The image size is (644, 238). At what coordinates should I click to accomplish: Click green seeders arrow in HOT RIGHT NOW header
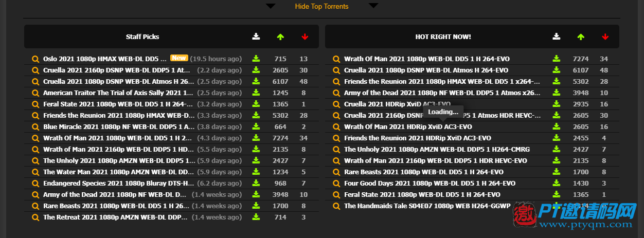pos(581,36)
